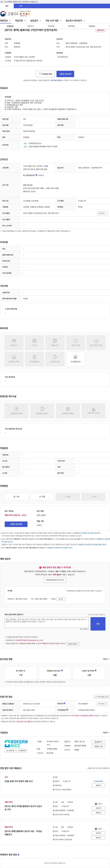Click the 관심정보 등록 heart button
Screen dimensions: 110x868
tap(45, 74)
